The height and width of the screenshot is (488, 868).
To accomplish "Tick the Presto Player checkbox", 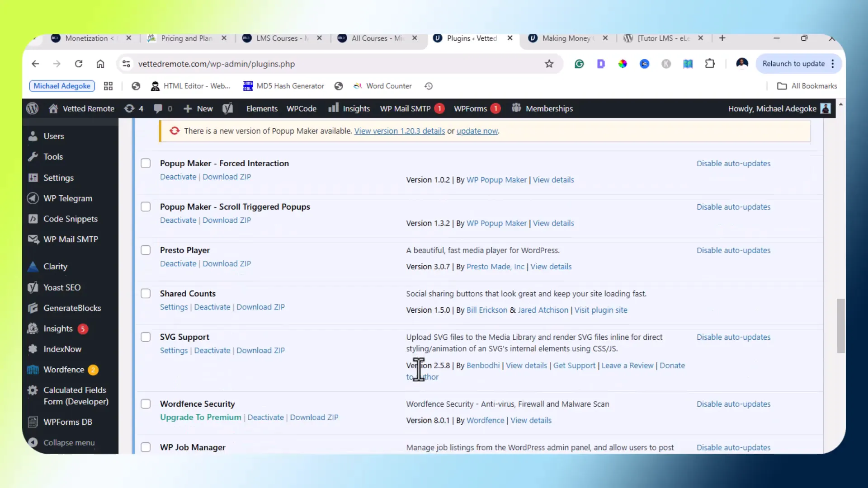I will tap(146, 250).
